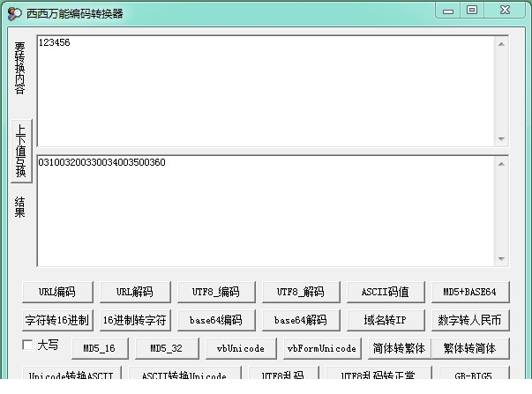Click result area scrollbar up arrow
The height and width of the screenshot is (394, 532).
(501, 164)
